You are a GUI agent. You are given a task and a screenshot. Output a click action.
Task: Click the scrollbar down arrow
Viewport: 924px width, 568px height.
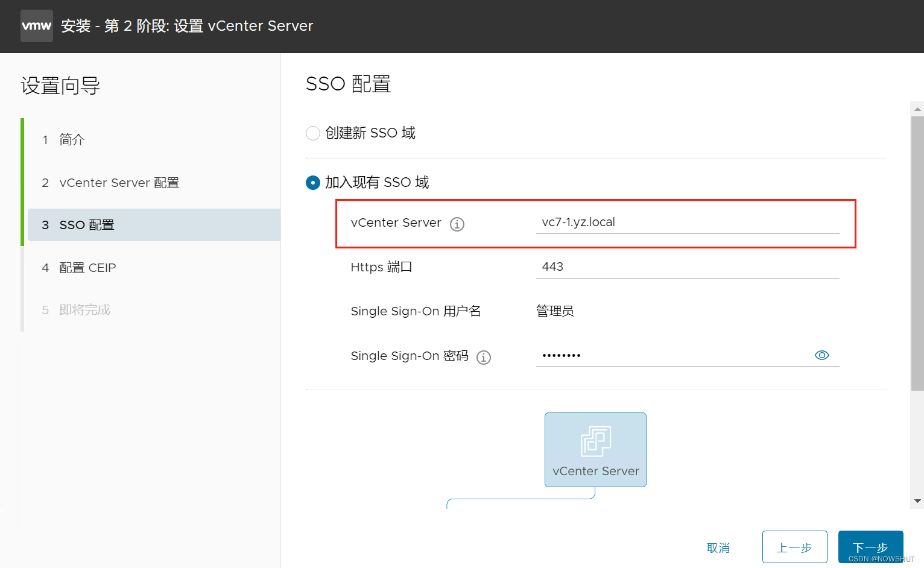(x=917, y=500)
